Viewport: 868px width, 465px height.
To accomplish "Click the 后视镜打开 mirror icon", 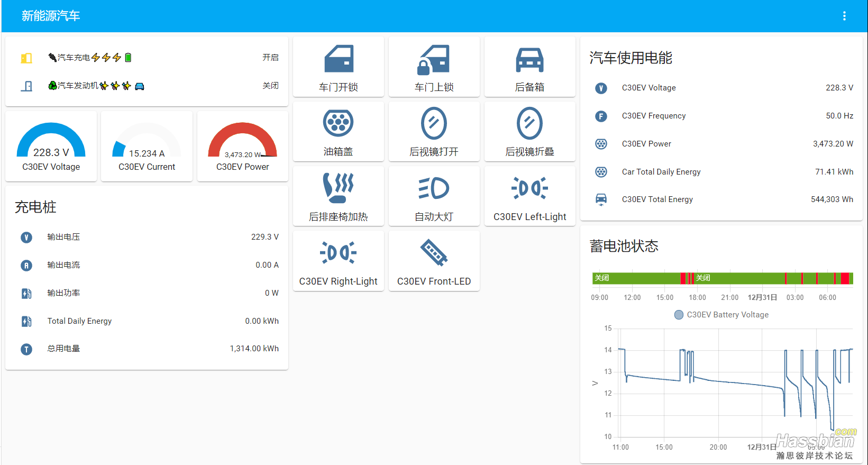I will (x=434, y=123).
